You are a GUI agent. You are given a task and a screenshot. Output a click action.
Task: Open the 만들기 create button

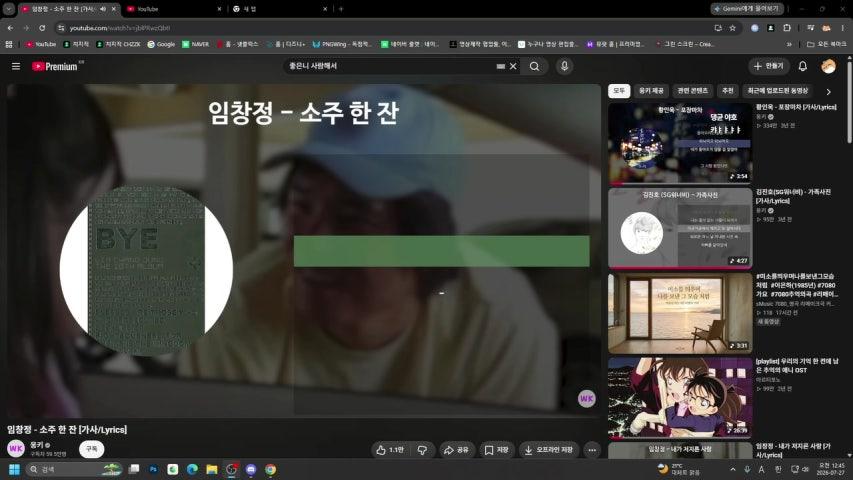[769, 66]
